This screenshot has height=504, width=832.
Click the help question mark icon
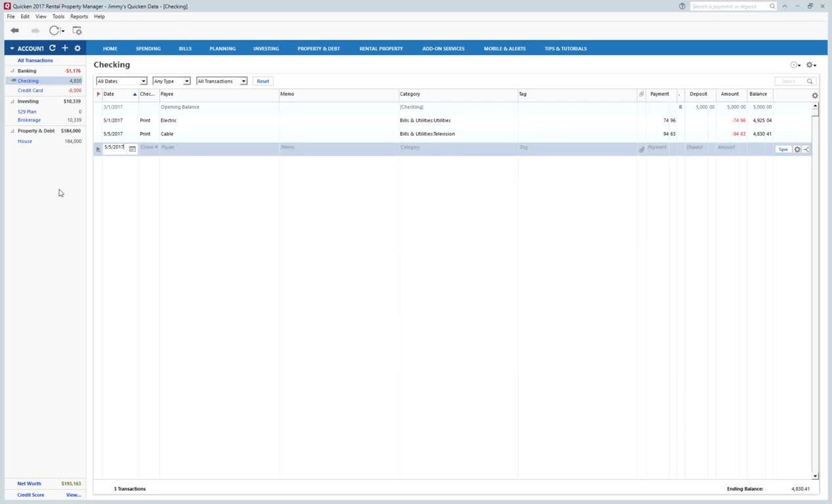point(682,7)
